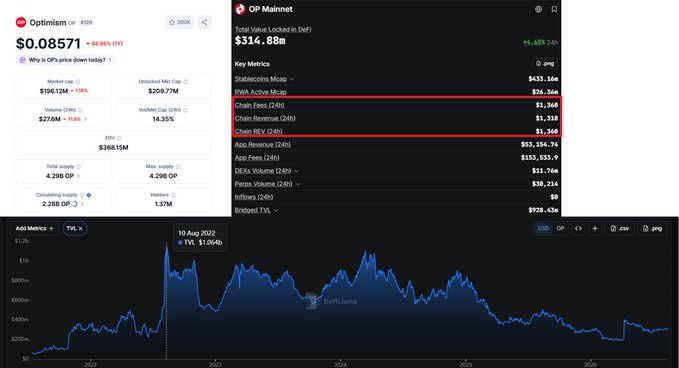Screen dimensions: 679x368
Task: Click info icon next to Unlocked Mkt Cap
Action: click(185, 81)
